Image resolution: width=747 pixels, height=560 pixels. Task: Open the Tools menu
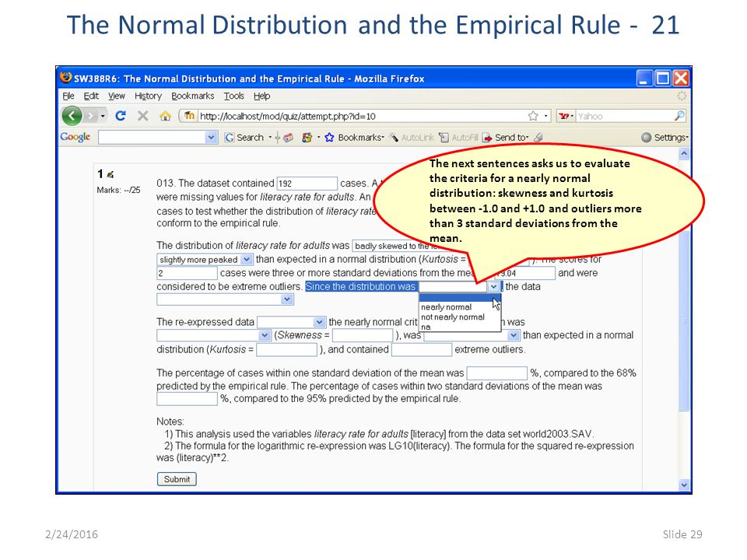pyautogui.click(x=234, y=96)
